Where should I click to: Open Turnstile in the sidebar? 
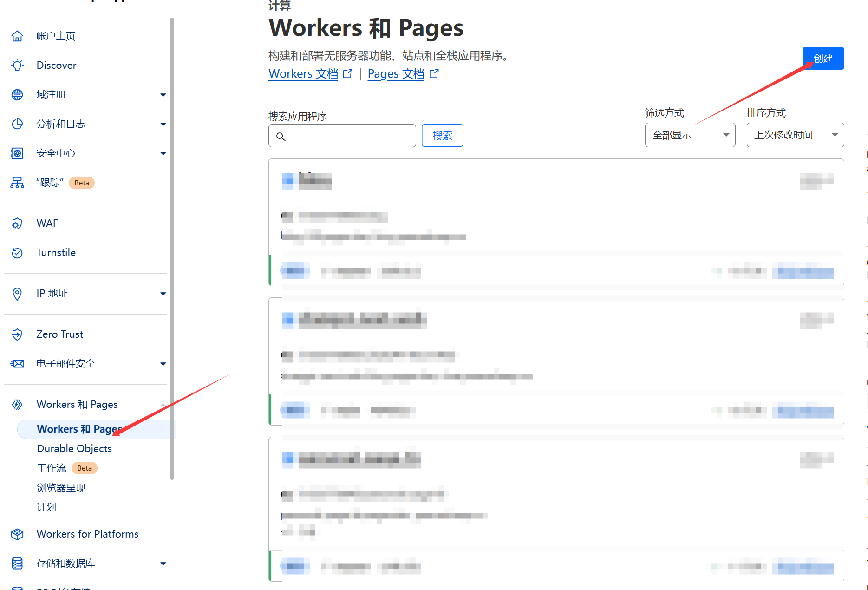pyautogui.click(x=56, y=253)
